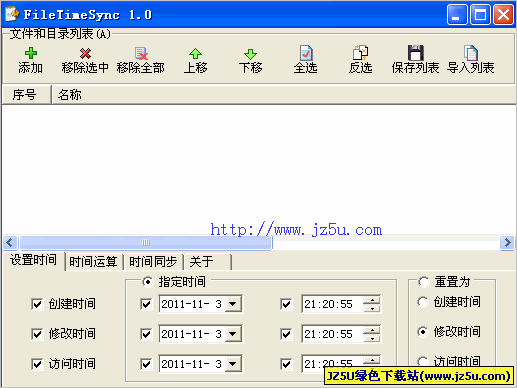Screen dimensions: 517x388
Task: Open the 关于 (About) tab
Action: point(207,262)
